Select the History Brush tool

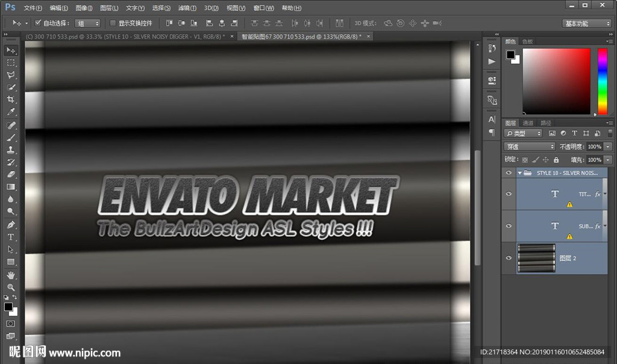click(x=11, y=162)
